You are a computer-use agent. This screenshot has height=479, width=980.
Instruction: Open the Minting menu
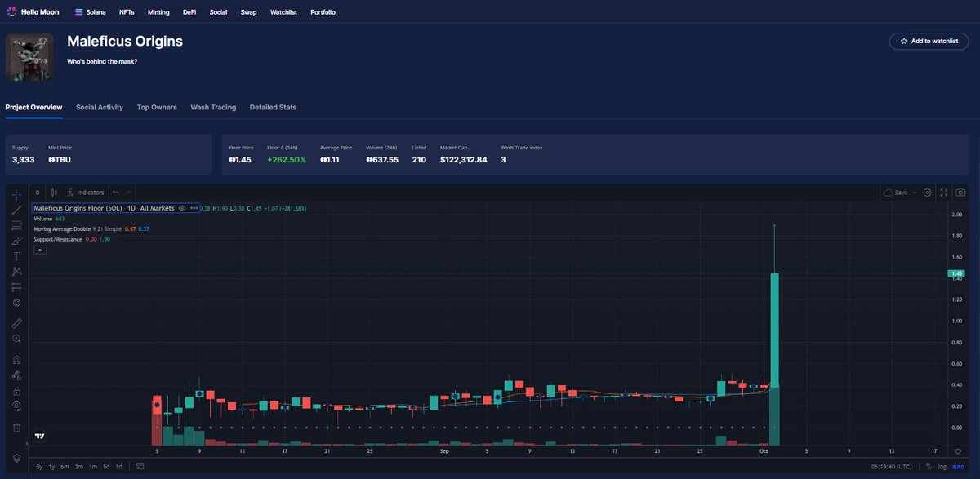[x=158, y=12]
